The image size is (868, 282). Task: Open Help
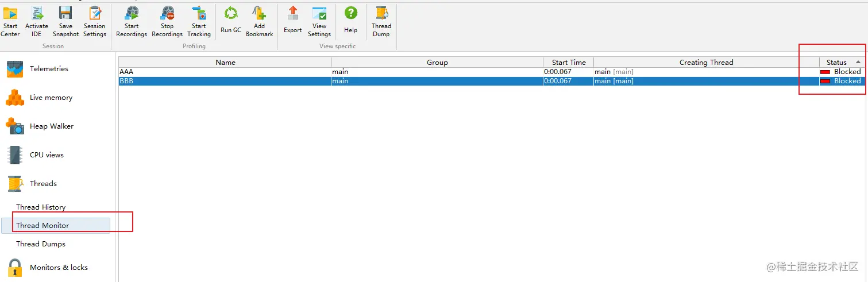(351, 21)
